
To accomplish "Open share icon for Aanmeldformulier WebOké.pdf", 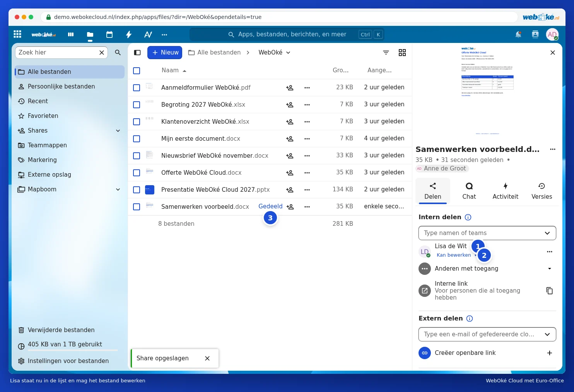I will [290, 88].
